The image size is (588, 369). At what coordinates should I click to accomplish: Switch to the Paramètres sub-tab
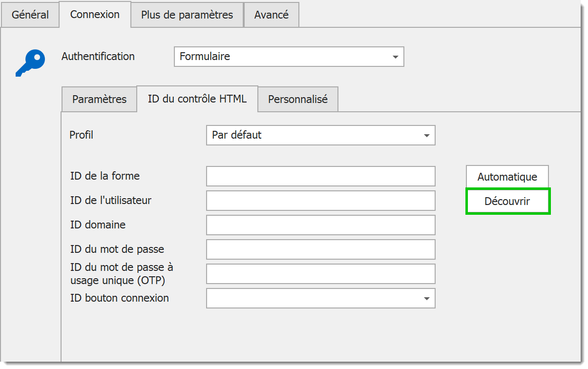[x=99, y=99]
